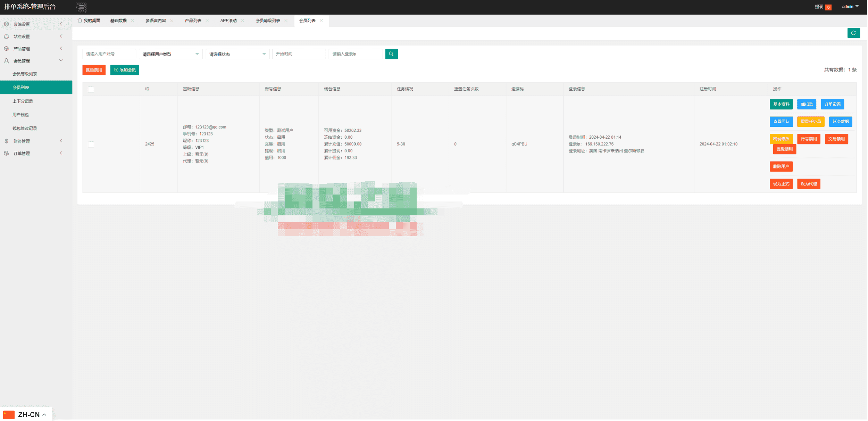Open the 请选择状态 dropdown
The height and width of the screenshot is (421, 868).
pos(237,54)
